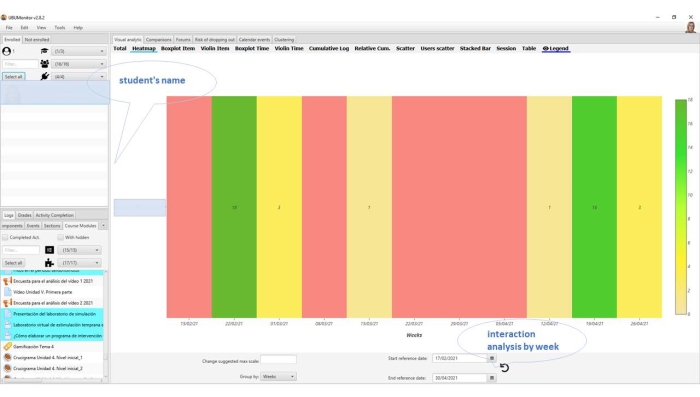Viewport: 700px width, 397px height.
Task: Select the Boxplot Item chart type
Action: pos(178,48)
